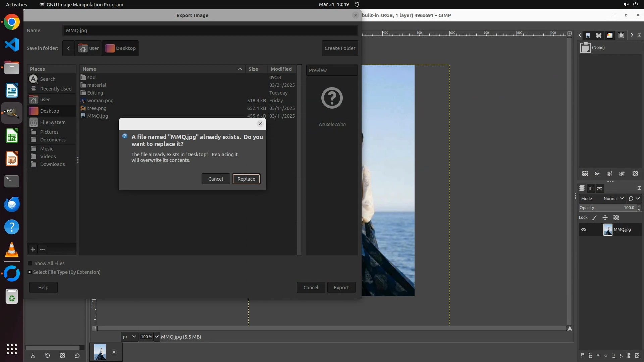
Task: Switch to the Paths tab
Action: pos(599,188)
